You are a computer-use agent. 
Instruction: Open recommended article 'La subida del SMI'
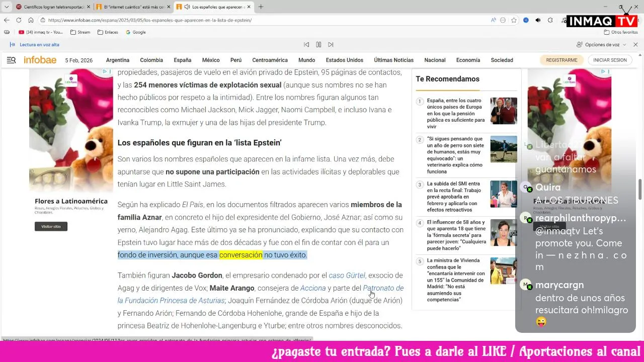click(x=455, y=197)
